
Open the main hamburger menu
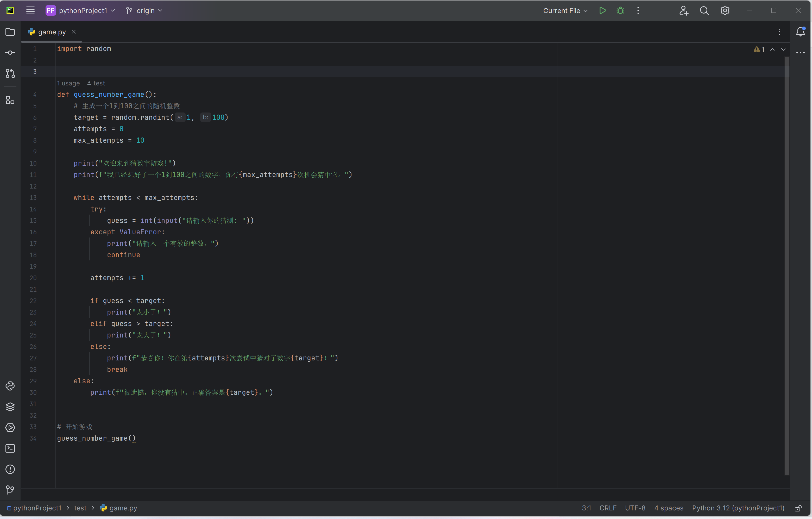tap(30, 10)
